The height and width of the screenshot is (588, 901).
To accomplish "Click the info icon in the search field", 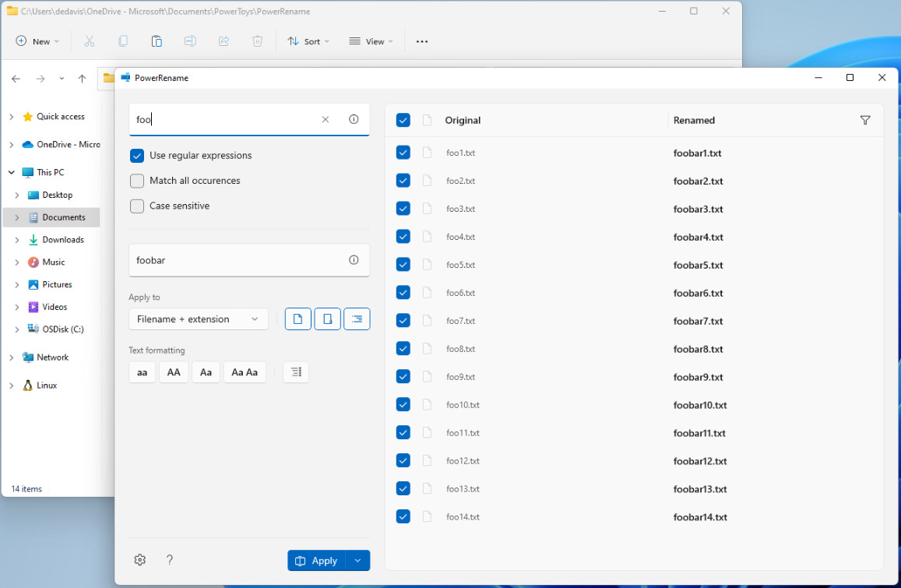I will (354, 119).
